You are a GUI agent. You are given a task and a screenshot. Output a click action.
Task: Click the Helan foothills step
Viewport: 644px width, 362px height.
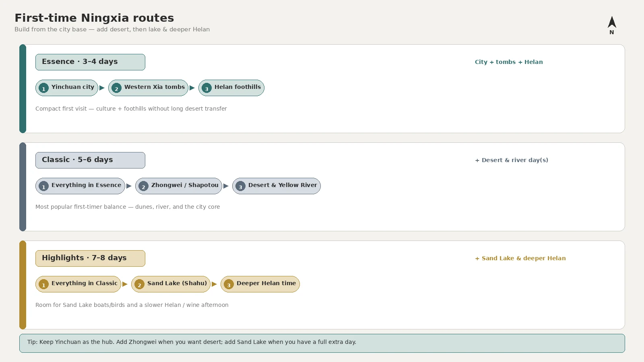click(x=231, y=88)
